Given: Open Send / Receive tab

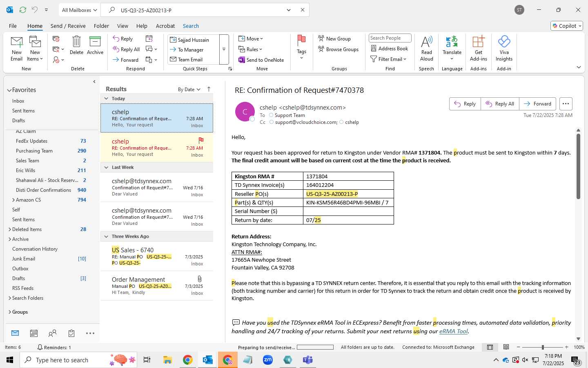Looking at the screenshot, I should tap(68, 26).
